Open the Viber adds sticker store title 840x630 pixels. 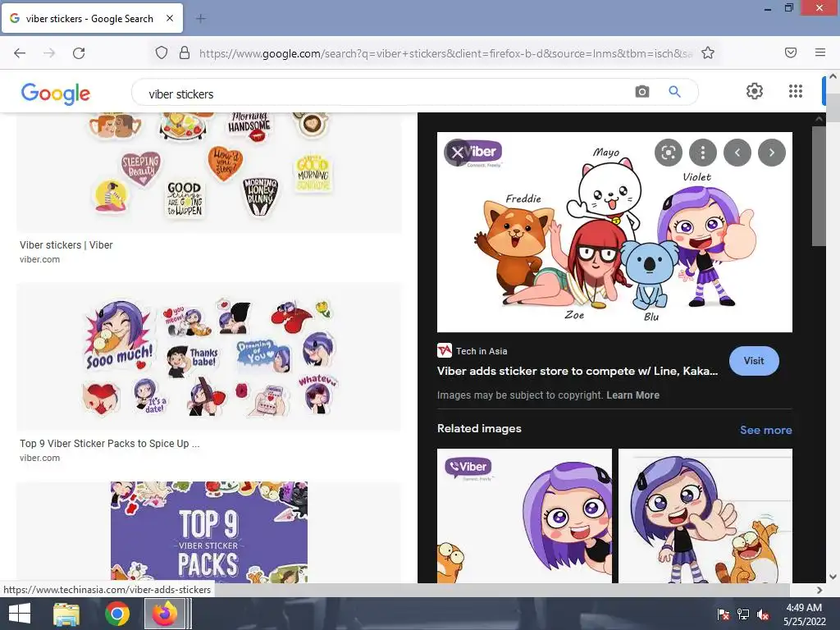pos(577,371)
